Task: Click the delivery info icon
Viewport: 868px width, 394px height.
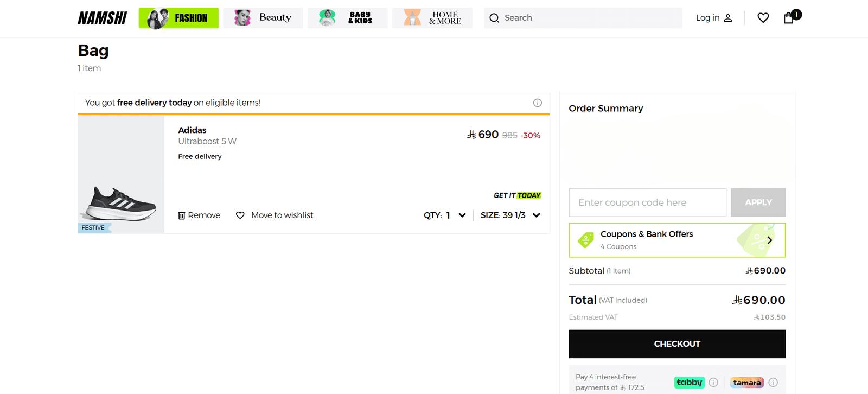Action: tap(537, 103)
